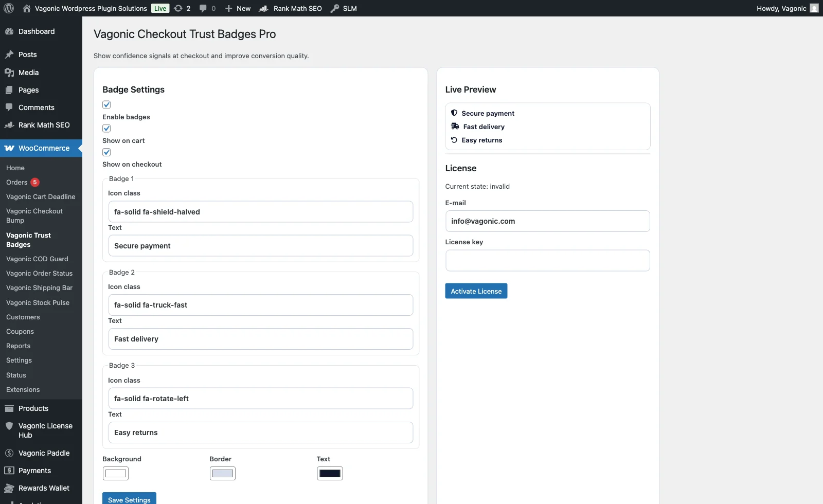
Task: Click the Dashboard gauge icon
Action: pos(9,31)
